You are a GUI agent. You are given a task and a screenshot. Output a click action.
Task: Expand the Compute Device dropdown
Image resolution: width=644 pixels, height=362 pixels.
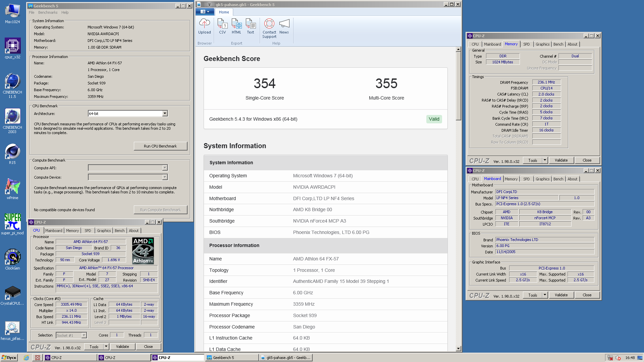[x=165, y=177]
